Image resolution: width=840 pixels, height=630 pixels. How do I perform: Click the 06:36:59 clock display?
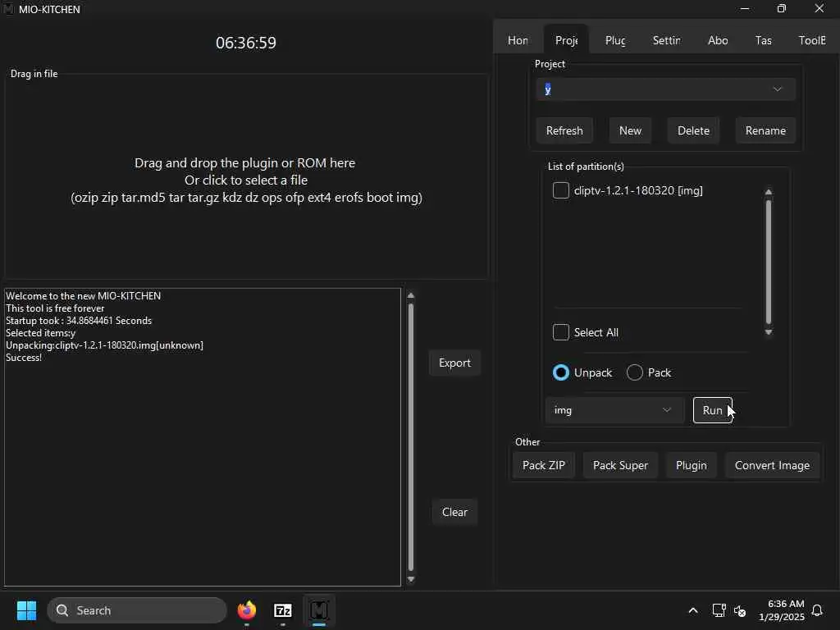[246, 43]
